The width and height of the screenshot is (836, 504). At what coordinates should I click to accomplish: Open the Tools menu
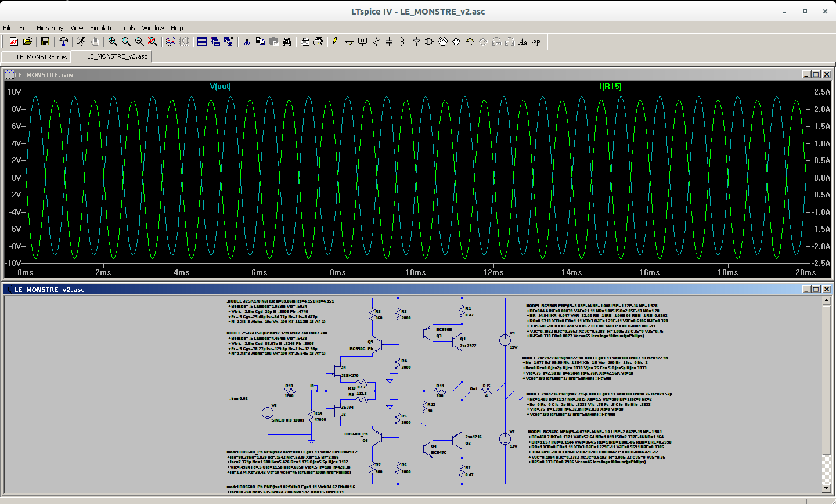click(128, 28)
